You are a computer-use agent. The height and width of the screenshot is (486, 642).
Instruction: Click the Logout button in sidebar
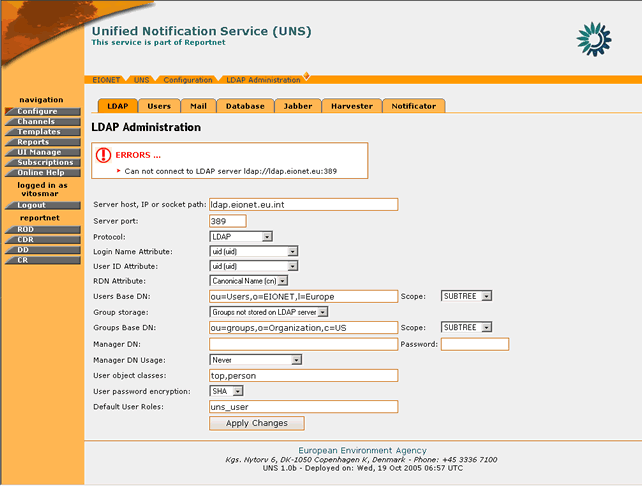43,206
